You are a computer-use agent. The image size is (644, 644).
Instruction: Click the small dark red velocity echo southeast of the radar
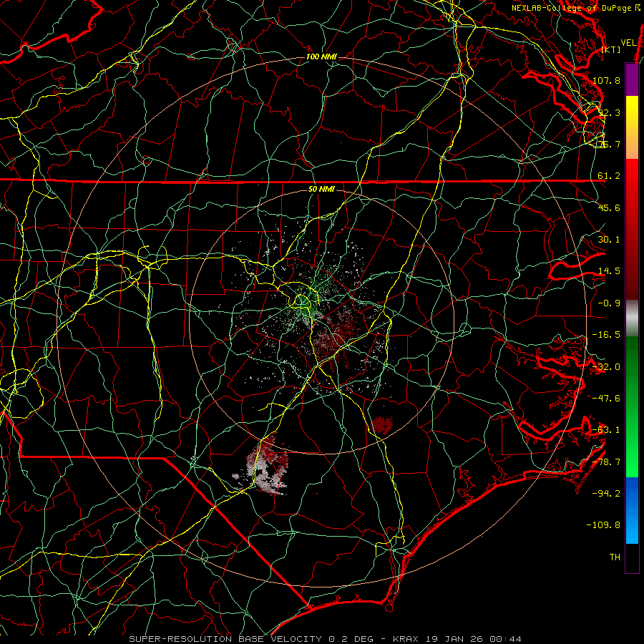383,426
